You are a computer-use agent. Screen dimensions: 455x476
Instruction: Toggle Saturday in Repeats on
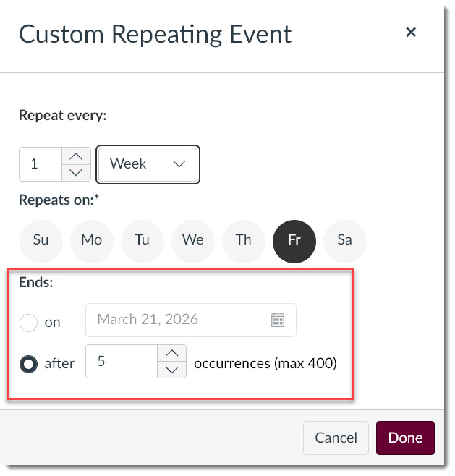click(345, 242)
